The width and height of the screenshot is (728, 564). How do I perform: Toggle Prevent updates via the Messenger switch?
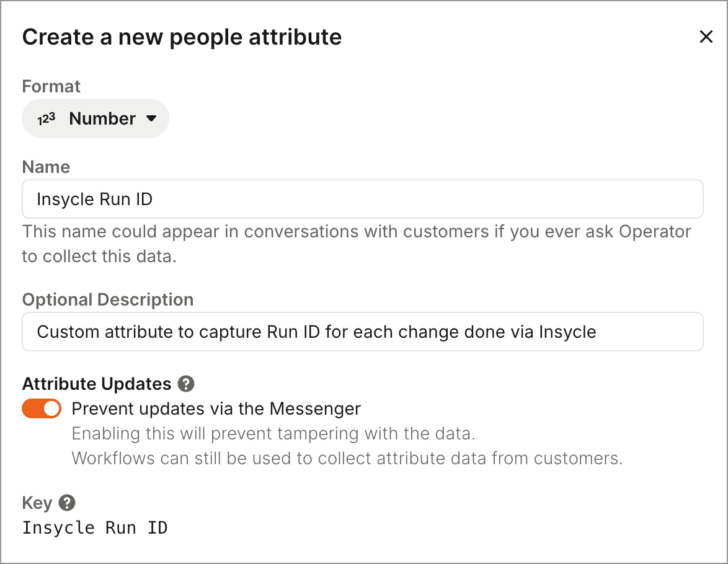coord(42,408)
